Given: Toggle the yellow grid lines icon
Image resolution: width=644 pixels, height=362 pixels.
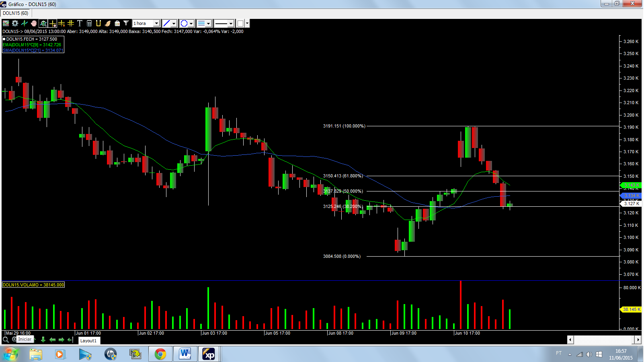Looking at the screenshot, I should (x=71, y=23).
